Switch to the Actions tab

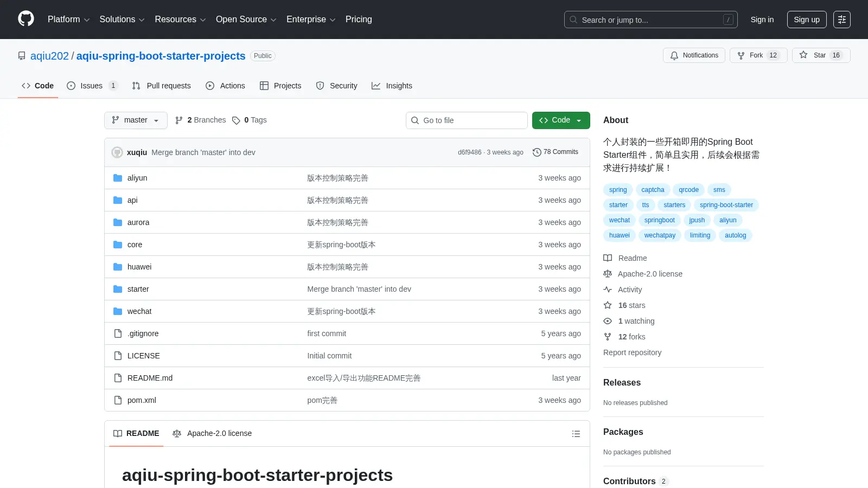225,86
